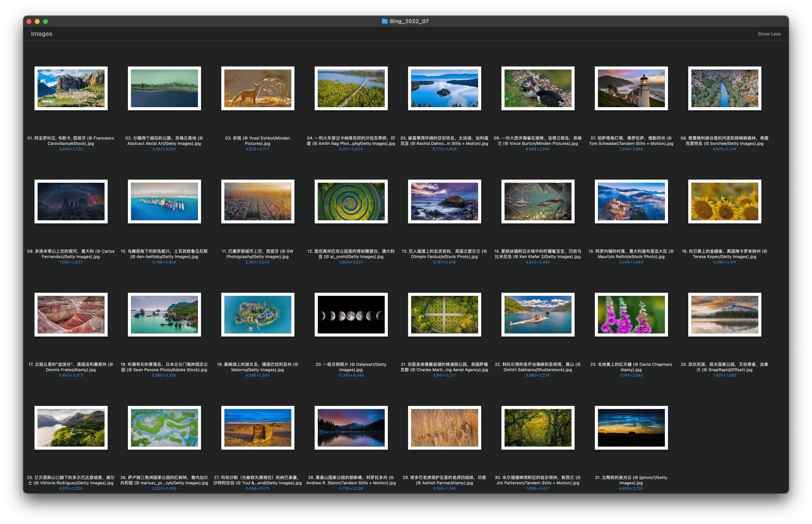
Task: Select the green spiral lookout park thumbnail
Action: coord(351,202)
